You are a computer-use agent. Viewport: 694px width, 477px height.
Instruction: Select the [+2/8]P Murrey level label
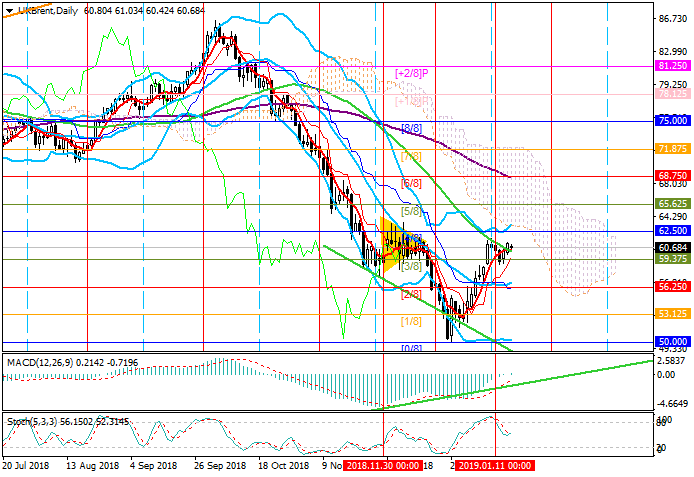pos(412,73)
